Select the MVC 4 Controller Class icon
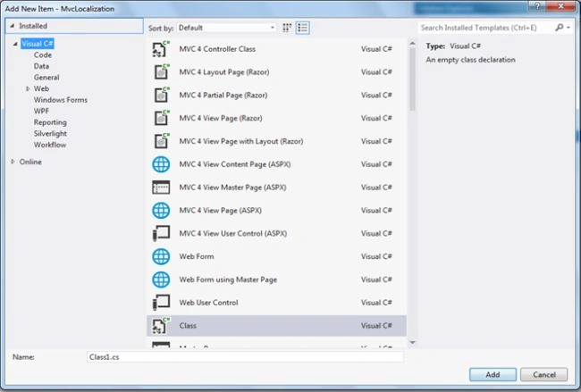Screen dimensions: 581x392 pos(161,49)
